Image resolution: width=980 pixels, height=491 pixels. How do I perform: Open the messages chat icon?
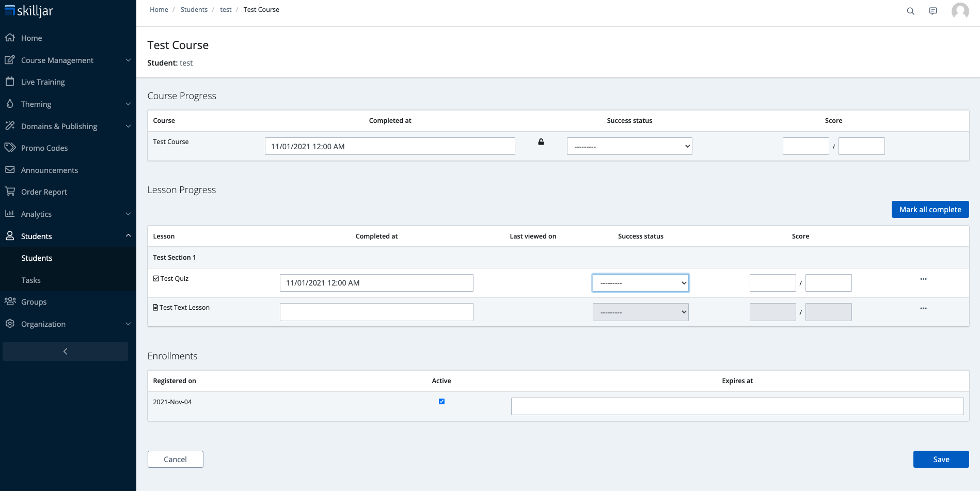(933, 11)
